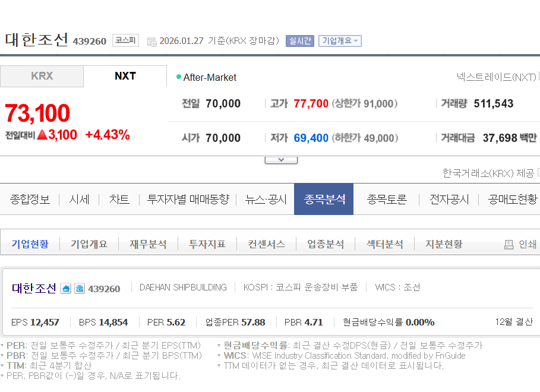Expand the quote details chevron
Image resolution: width=540 pixels, height=392 pixels.
coord(280,160)
